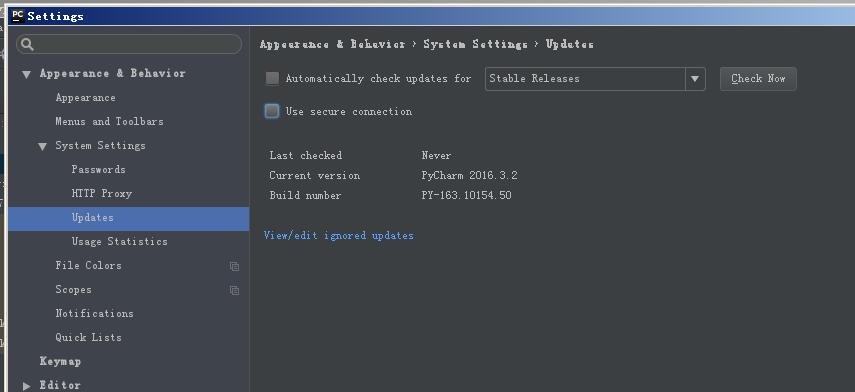Open Usage Statistics page
Screen dimensions: 855x392
(119, 242)
